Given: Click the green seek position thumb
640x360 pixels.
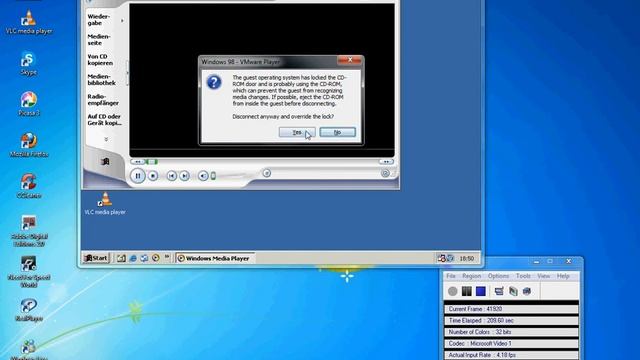Looking at the screenshot, I should click(x=152, y=162).
